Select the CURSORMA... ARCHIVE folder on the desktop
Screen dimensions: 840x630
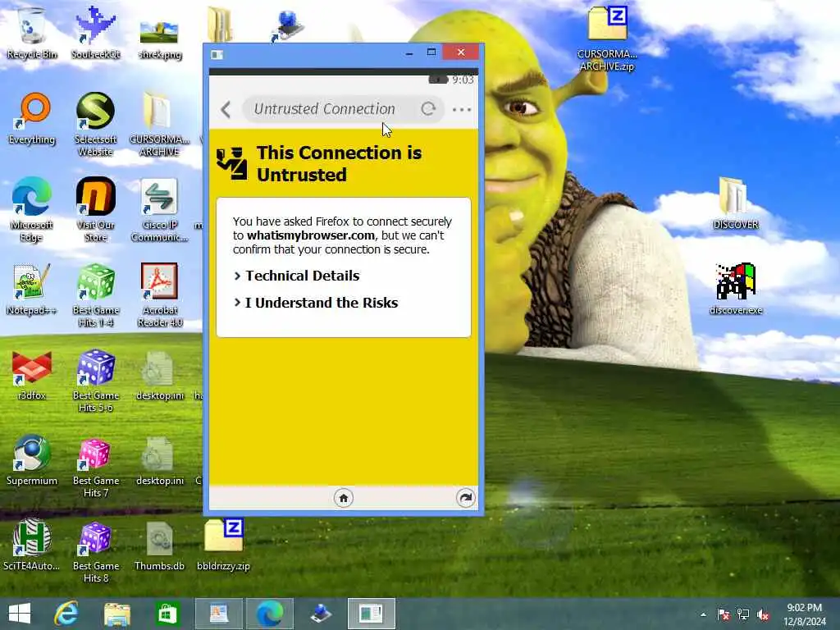160,125
